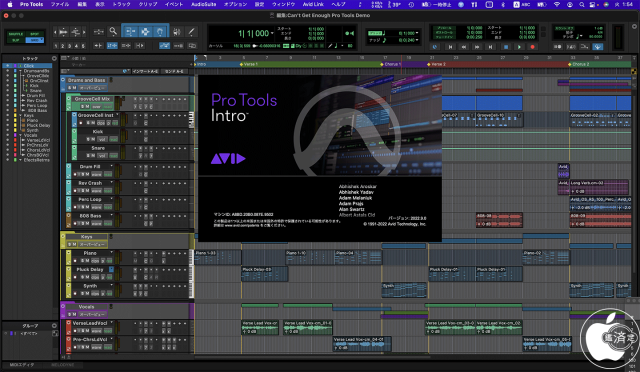The image size is (640, 372).
Task: Click the GrooveCell Mix track name button
Action: [x=92, y=99]
